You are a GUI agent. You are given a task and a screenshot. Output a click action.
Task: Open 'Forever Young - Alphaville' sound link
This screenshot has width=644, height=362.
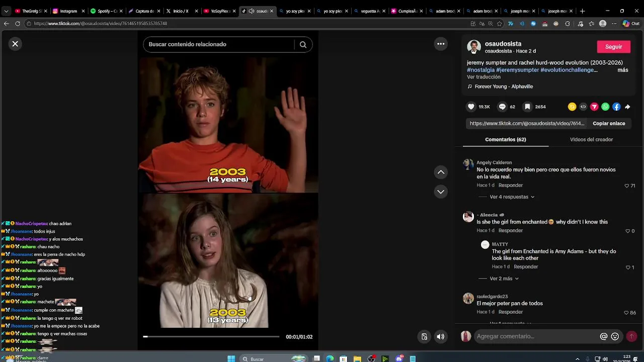(504, 86)
